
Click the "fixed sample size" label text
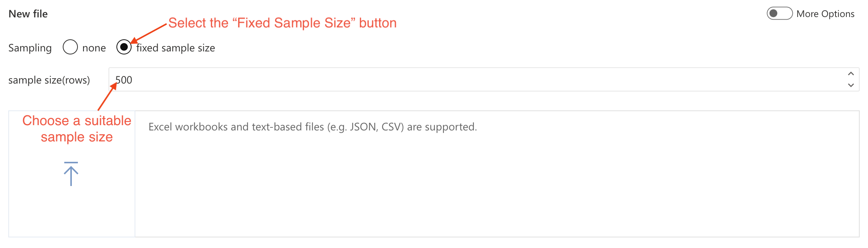tap(176, 48)
